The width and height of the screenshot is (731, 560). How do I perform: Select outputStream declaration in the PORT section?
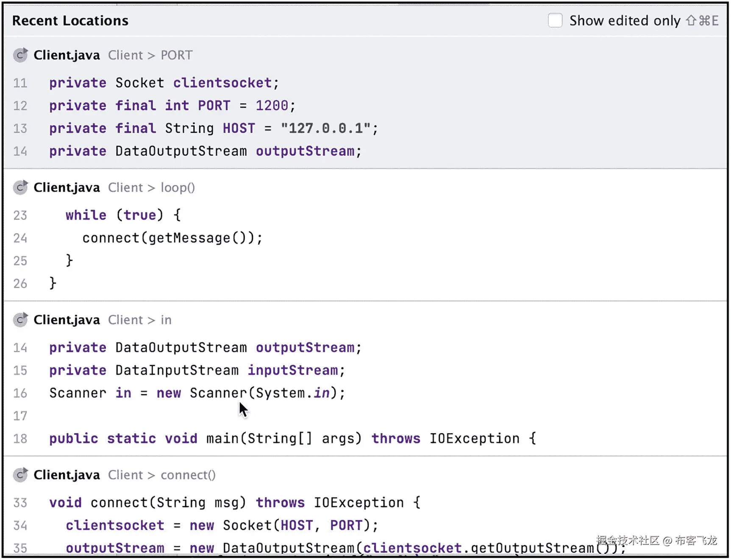[x=205, y=151]
